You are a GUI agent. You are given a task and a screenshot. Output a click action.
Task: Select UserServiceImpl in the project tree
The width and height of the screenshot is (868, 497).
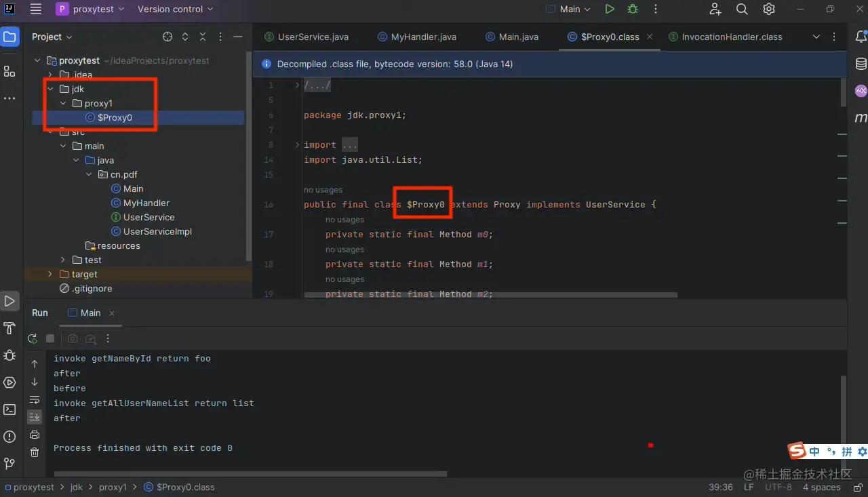[157, 231]
